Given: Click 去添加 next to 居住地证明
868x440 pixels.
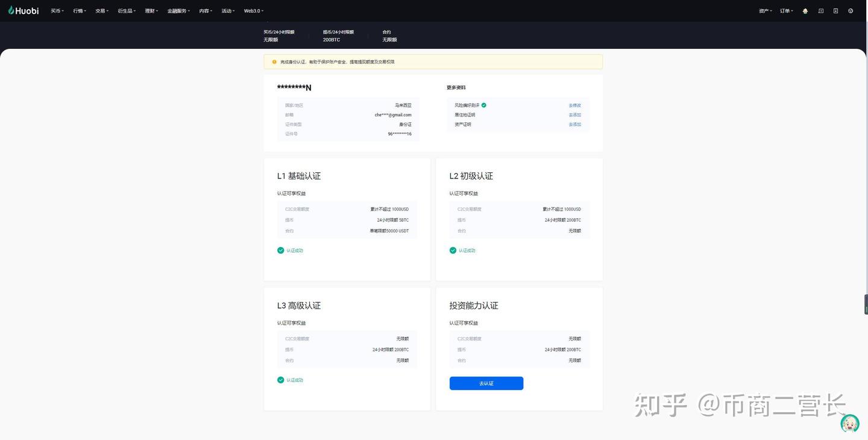Looking at the screenshot, I should (x=575, y=115).
